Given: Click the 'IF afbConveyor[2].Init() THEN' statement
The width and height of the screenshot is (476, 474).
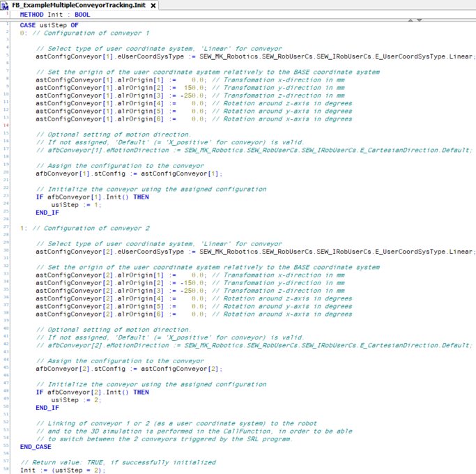Looking at the screenshot, I should 92,392.
